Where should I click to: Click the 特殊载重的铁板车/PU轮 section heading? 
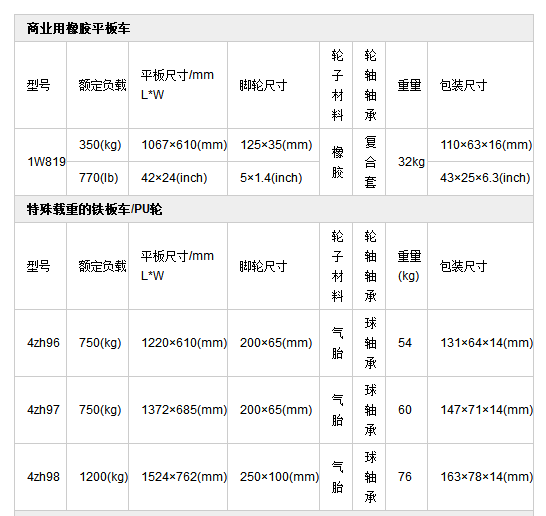94,209
